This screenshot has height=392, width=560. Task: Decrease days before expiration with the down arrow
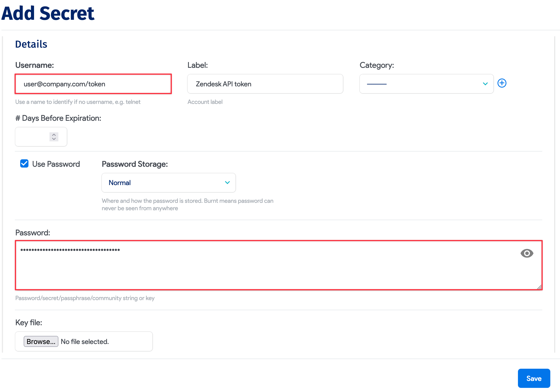(x=54, y=139)
